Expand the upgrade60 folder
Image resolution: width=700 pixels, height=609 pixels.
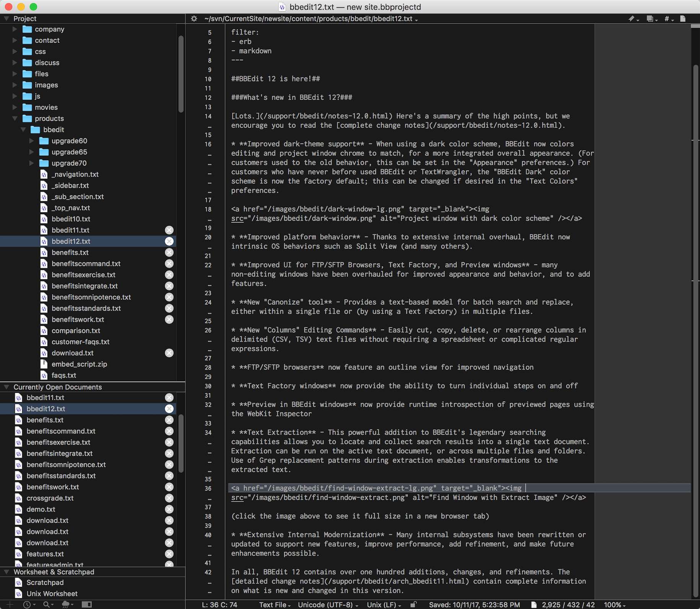click(x=31, y=141)
